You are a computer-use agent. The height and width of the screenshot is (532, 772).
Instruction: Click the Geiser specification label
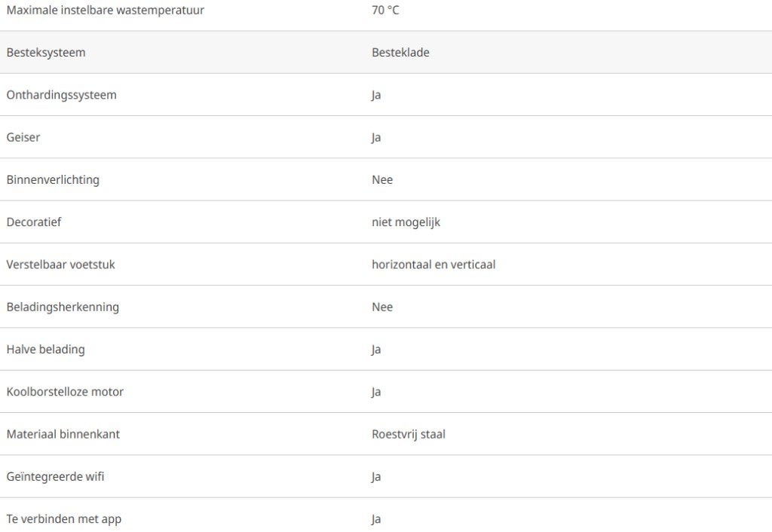point(23,137)
